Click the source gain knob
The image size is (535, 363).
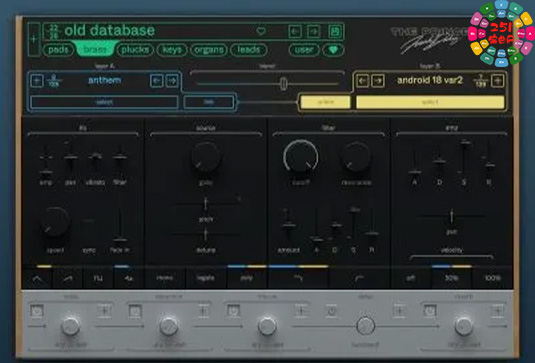pyautogui.click(x=206, y=157)
